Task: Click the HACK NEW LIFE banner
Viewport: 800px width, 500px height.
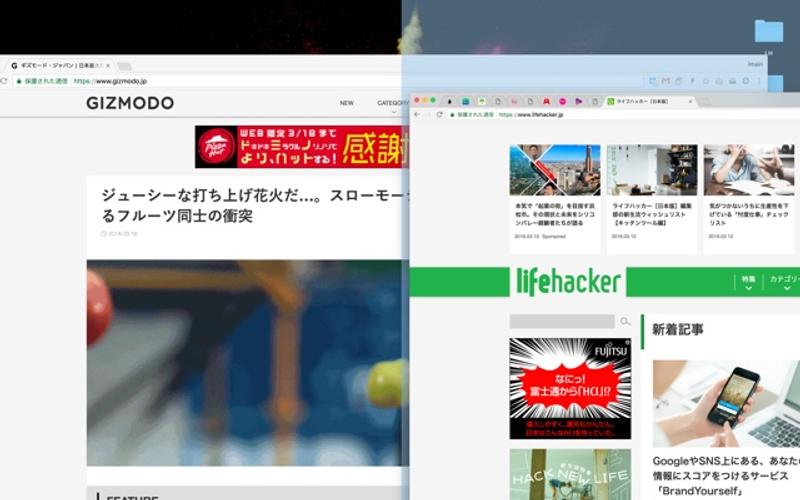Action: (x=570, y=474)
